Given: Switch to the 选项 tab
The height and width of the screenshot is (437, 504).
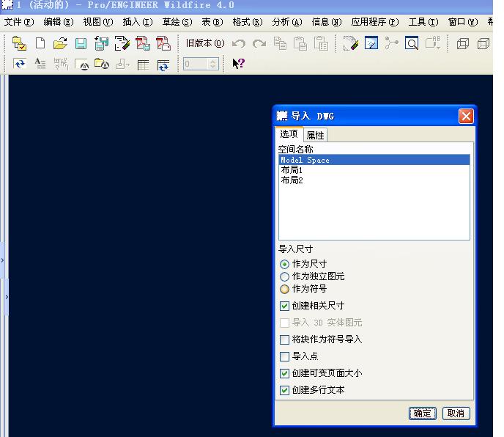Looking at the screenshot, I should (x=289, y=134).
